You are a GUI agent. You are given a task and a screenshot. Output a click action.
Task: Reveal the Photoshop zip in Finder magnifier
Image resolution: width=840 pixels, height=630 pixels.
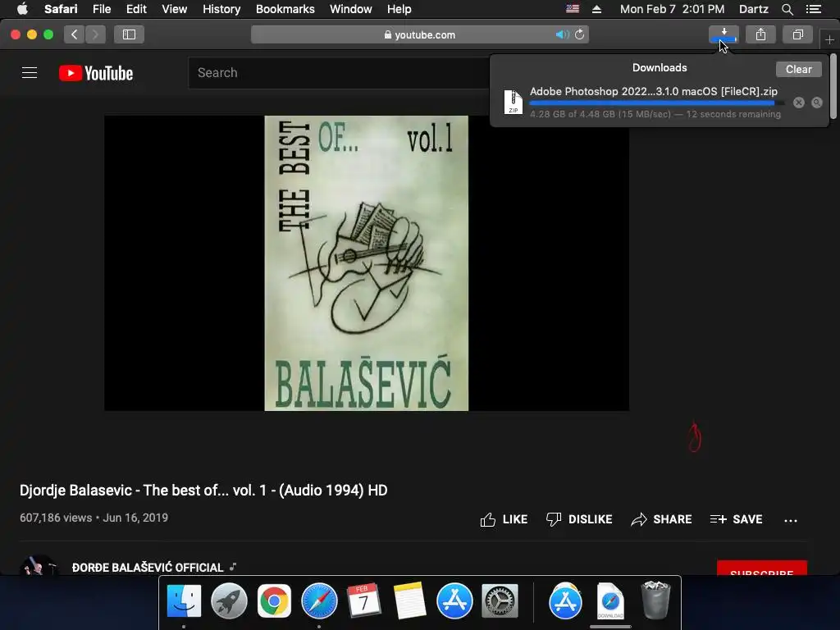point(817,103)
